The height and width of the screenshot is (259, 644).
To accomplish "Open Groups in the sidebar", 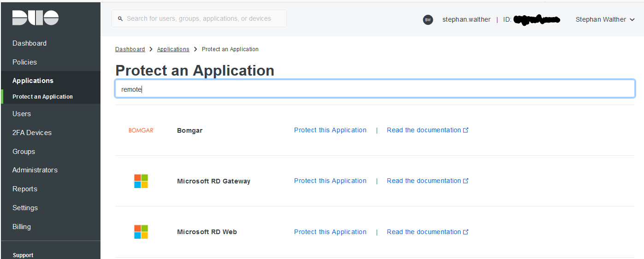I will click(x=24, y=152).
